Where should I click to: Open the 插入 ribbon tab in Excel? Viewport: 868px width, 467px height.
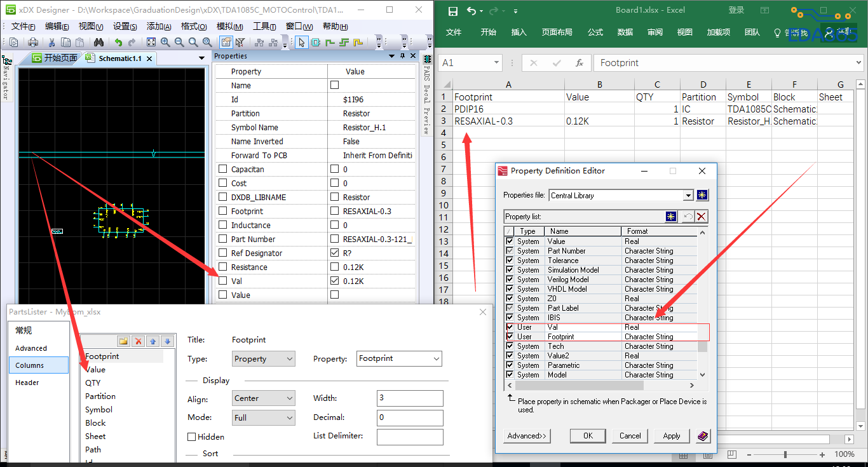519,32
